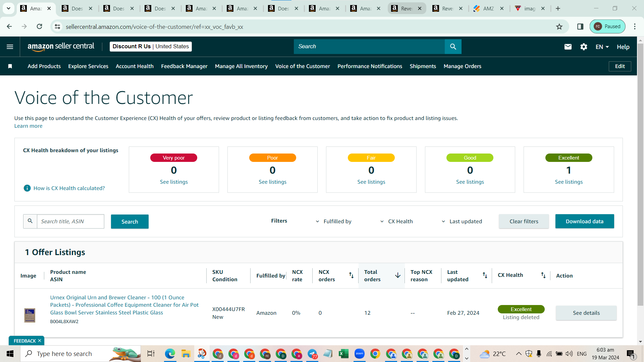Open Excel from the taskbar
This screenshot has width=644, height=362.
343,354
